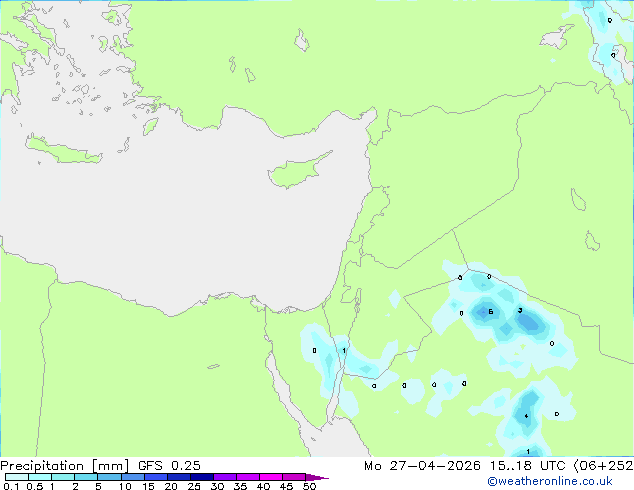Click the "30" legend value
Screen dimensions: 634x490
pyautogui.click(x=217, y=486)
